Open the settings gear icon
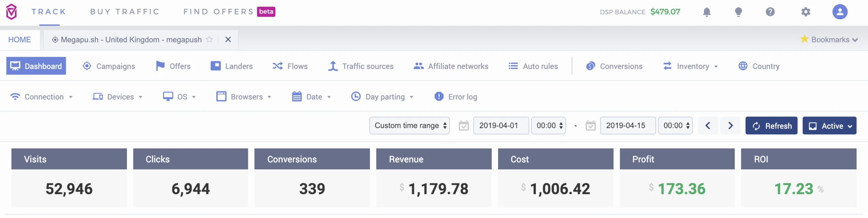868x218 pixels. point(806,12)
